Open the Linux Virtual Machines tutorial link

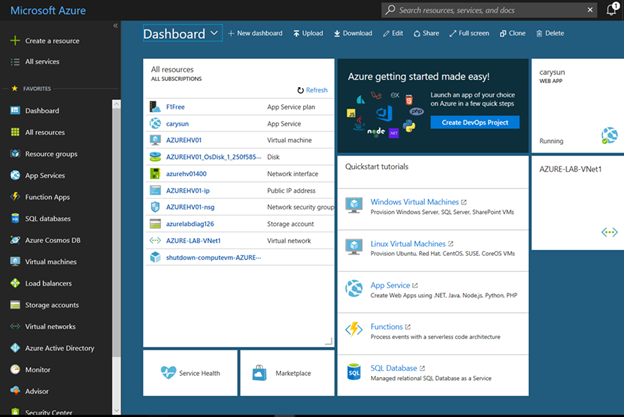(408, 244)
